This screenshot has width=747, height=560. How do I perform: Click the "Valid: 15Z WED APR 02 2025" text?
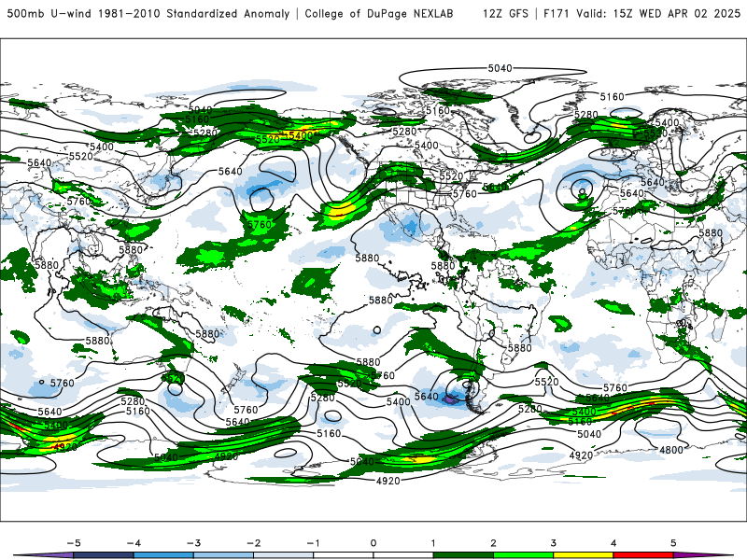coord(658,13)
